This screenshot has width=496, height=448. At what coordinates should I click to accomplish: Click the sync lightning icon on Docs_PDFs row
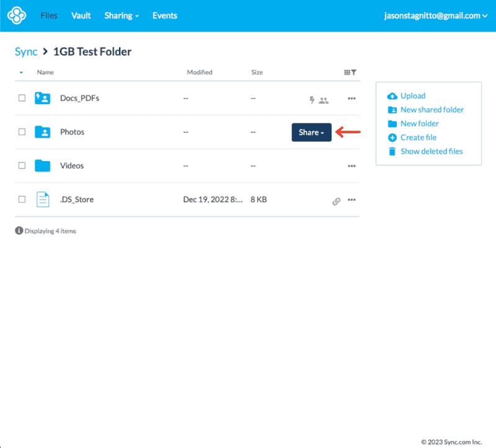[311, 99]
